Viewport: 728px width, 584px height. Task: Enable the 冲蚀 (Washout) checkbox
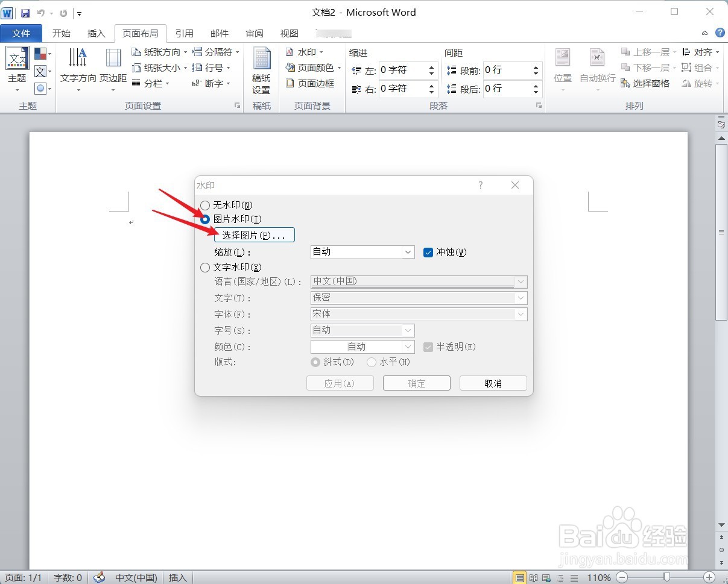(x=428, y=253)
